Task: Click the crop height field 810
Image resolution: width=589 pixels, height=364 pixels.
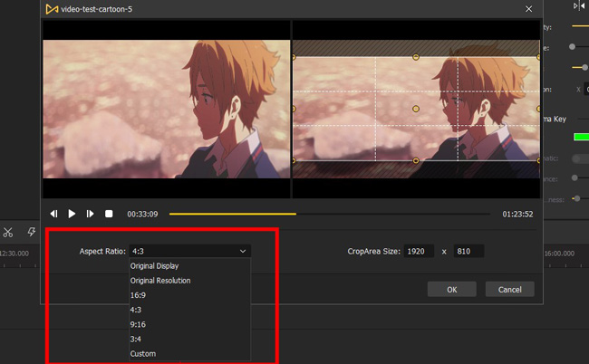Action: pos(468,251)
